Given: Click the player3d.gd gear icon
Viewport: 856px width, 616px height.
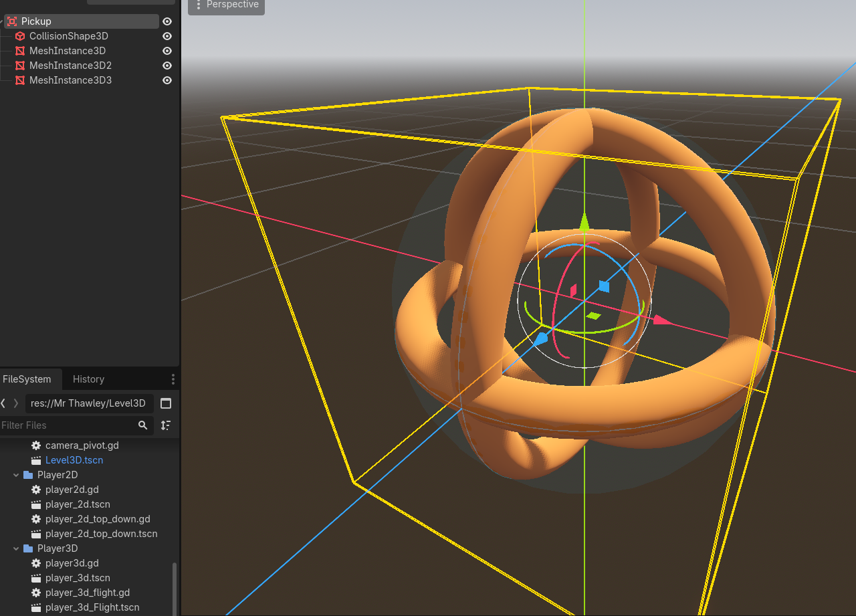Looking at the screenshot, I should (36, 563).
